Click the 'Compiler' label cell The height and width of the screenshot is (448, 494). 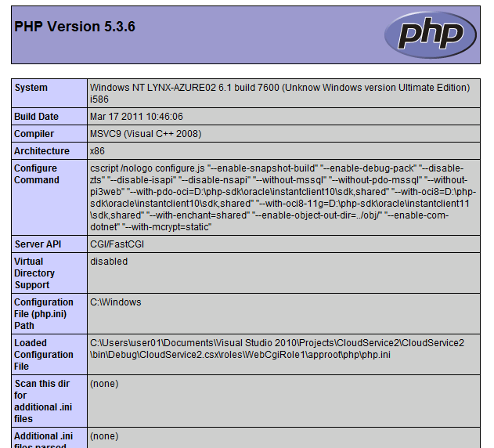click(49, 134)
